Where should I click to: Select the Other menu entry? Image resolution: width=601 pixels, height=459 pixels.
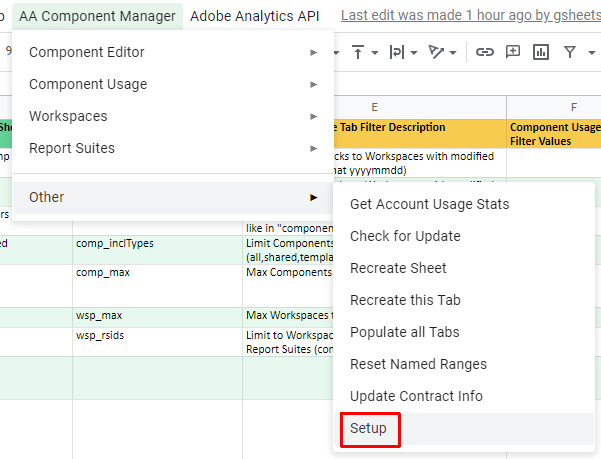click(x=173, y=197)
